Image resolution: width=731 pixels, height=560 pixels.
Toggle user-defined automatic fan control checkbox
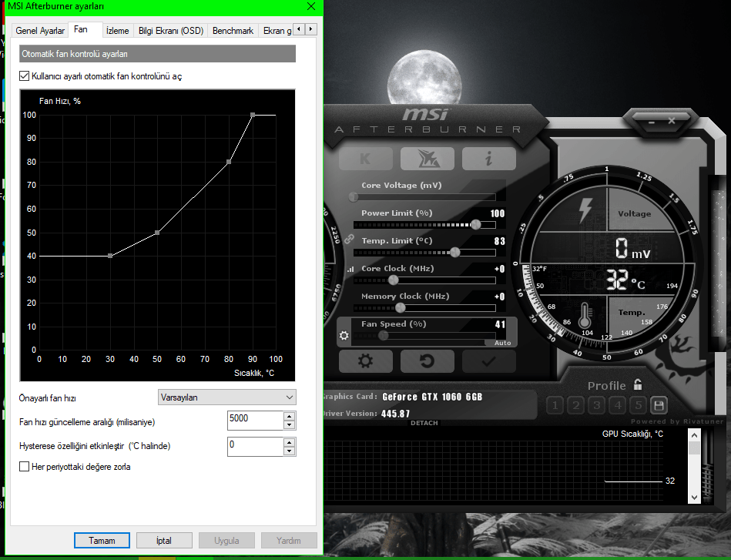coord(24,75)
